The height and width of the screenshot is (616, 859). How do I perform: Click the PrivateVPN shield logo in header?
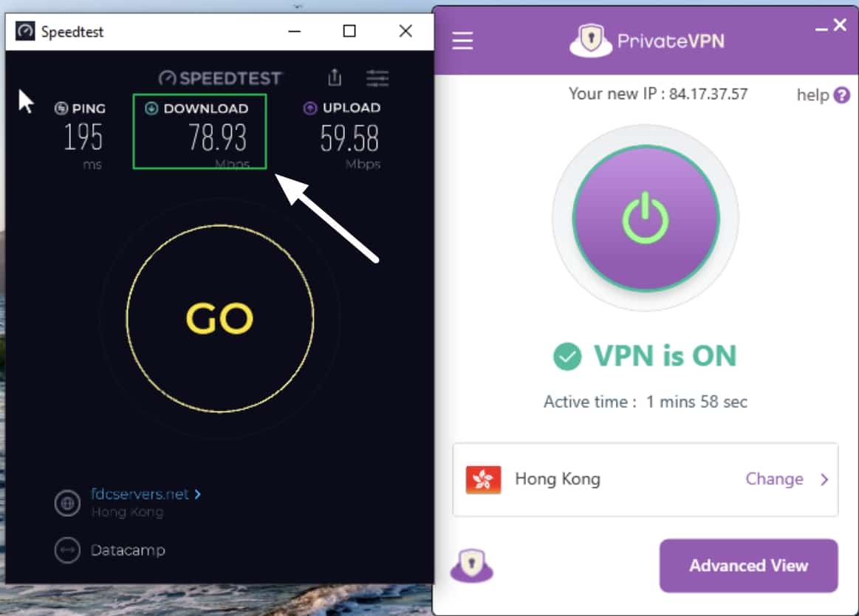pos(591,41)
